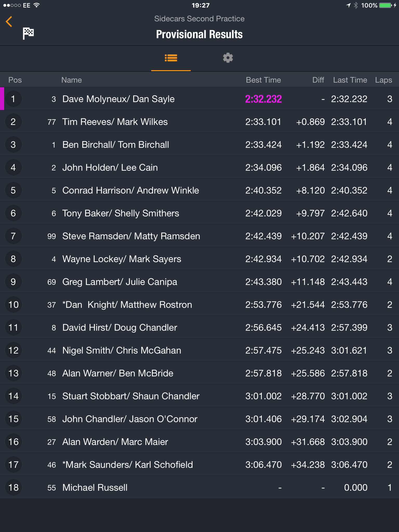Sort by the Best Time column header
This screenshot has width=399, height=532.
(x=263, y=80)
